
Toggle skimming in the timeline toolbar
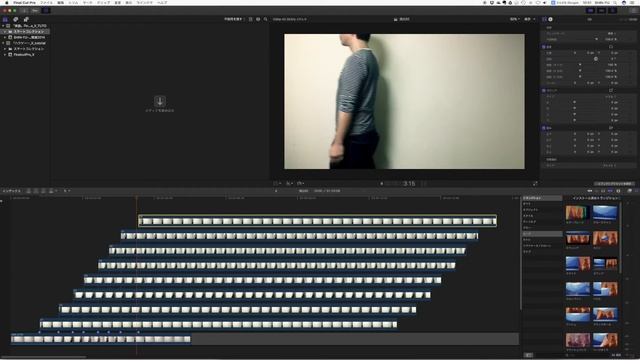pos(589,191)
